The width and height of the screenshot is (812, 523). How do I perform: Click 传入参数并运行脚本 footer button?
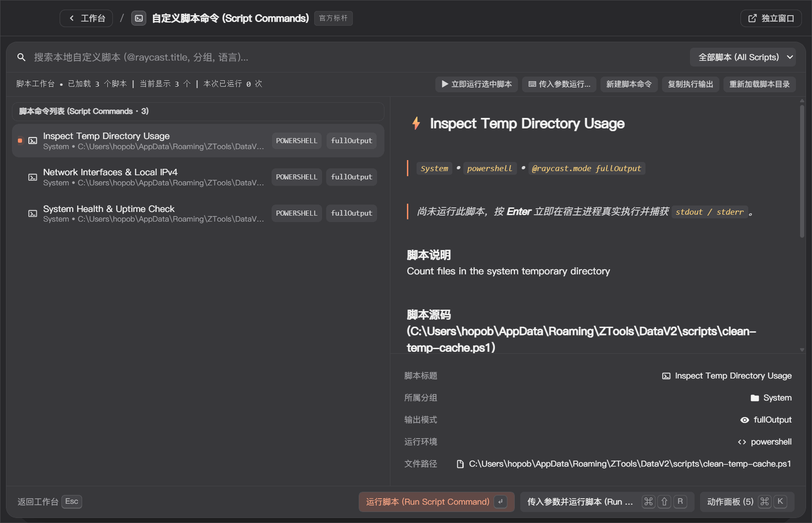(x=607, y=501)
